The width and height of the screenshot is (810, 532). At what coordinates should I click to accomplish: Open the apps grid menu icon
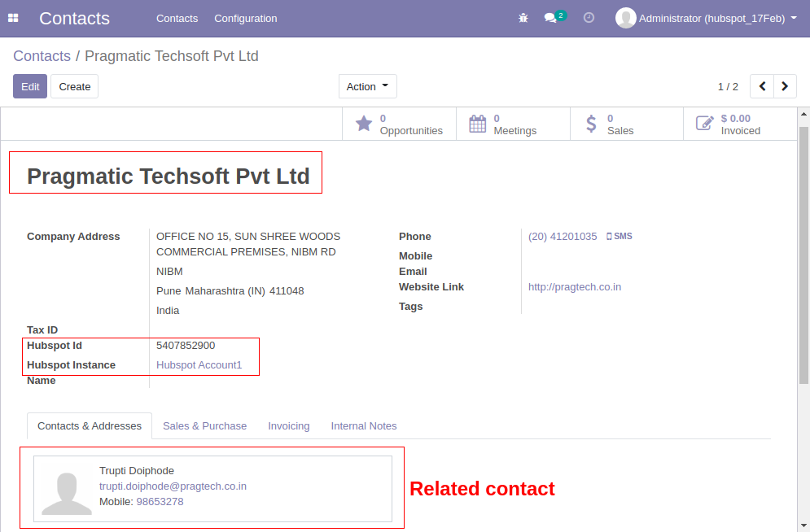click(x=13, y=18)
